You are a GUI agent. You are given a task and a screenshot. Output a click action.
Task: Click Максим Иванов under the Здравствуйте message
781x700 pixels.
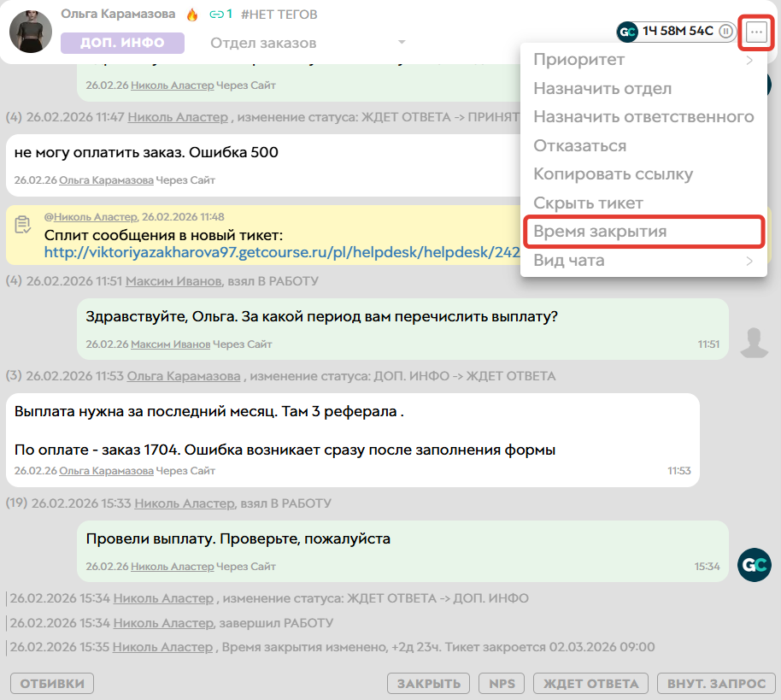[x=170, y=344]
